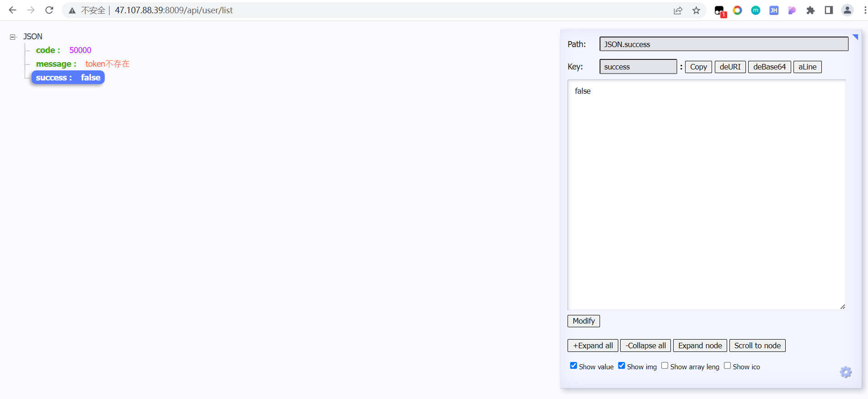Click the message value token不存在
The width and height of the screenshot is (868, 399).
point(107,64)
